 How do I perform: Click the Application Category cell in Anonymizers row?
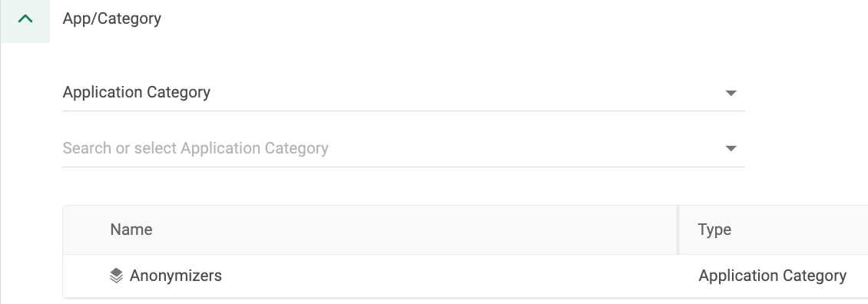[x=772, y=276]
